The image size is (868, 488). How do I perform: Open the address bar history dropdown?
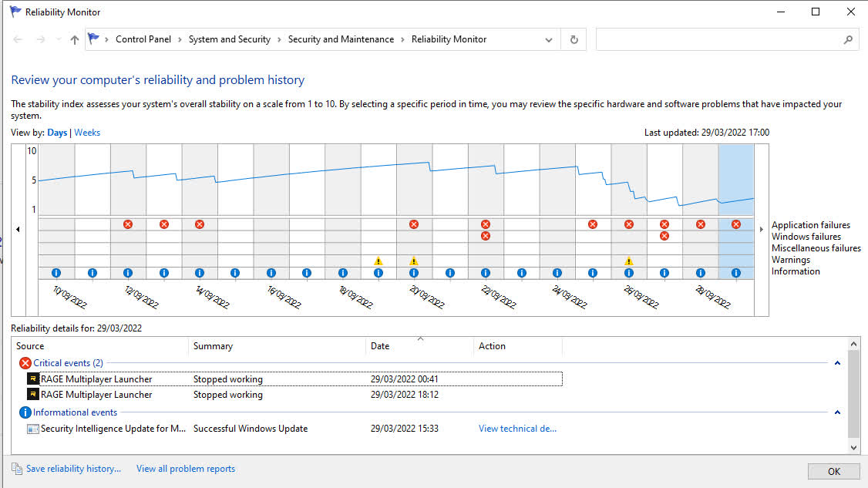tap(549, 40)
